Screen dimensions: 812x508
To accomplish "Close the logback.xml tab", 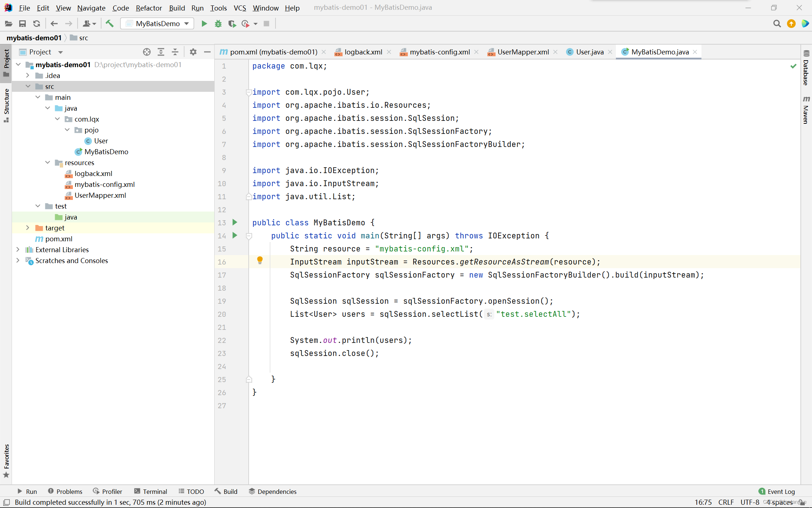I will (389, 52).
